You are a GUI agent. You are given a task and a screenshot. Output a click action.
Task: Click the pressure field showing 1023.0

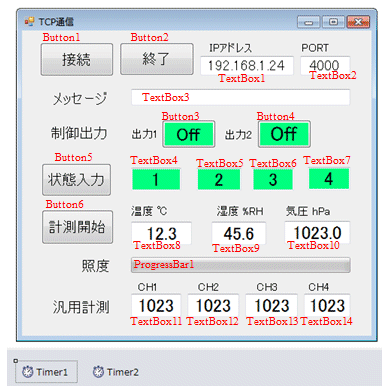(x=317, y=232)
